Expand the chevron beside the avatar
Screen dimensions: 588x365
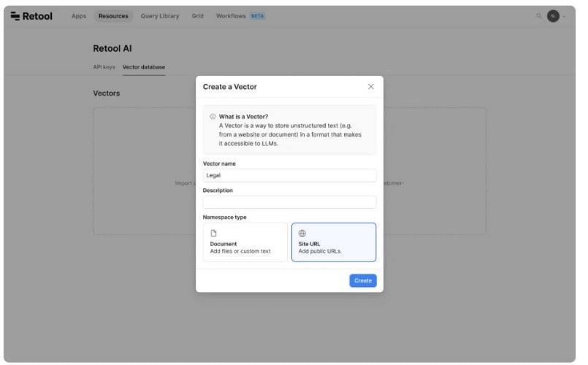(564, 17)
